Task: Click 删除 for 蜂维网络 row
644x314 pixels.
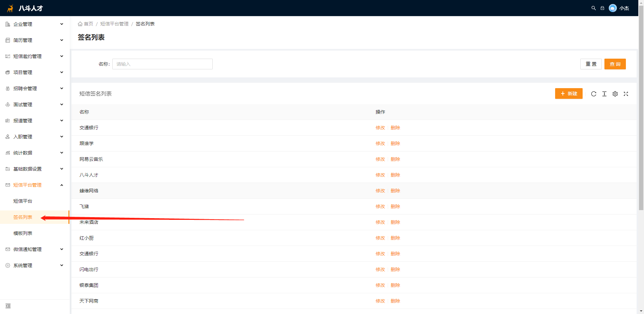Action: click(395, 191)
